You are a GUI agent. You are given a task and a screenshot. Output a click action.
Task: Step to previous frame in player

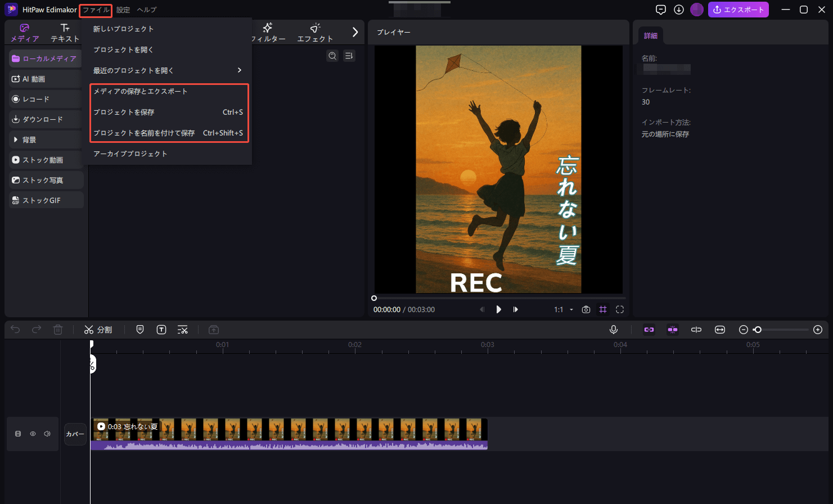482,309
